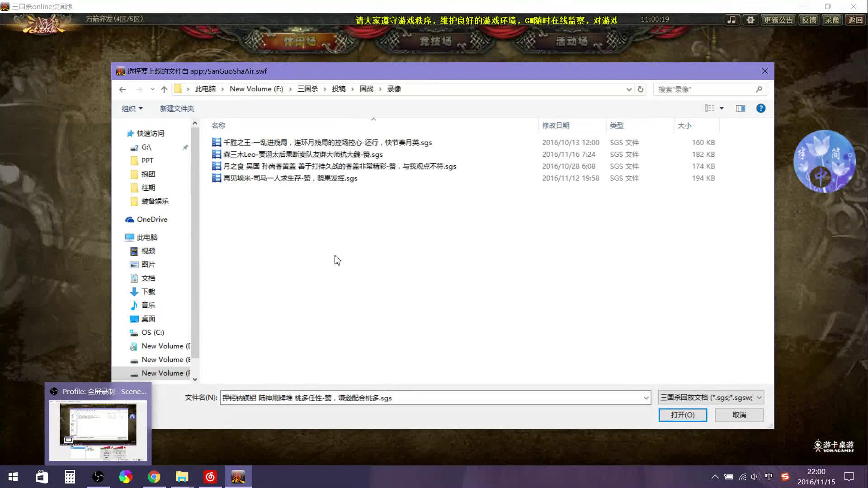Toggle the preview pane icon
The height and width of the screenshot is (488, 868).
tap(741, 108)
